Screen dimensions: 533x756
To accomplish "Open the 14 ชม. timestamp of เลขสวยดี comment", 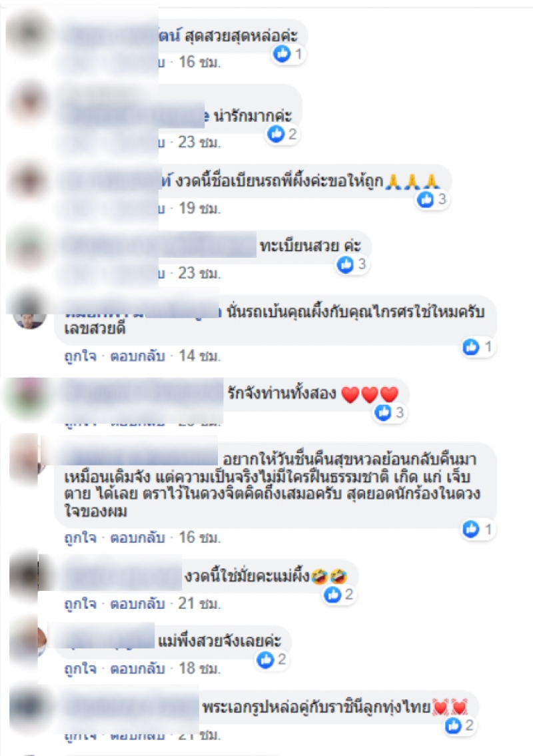I will click(200, 356).
